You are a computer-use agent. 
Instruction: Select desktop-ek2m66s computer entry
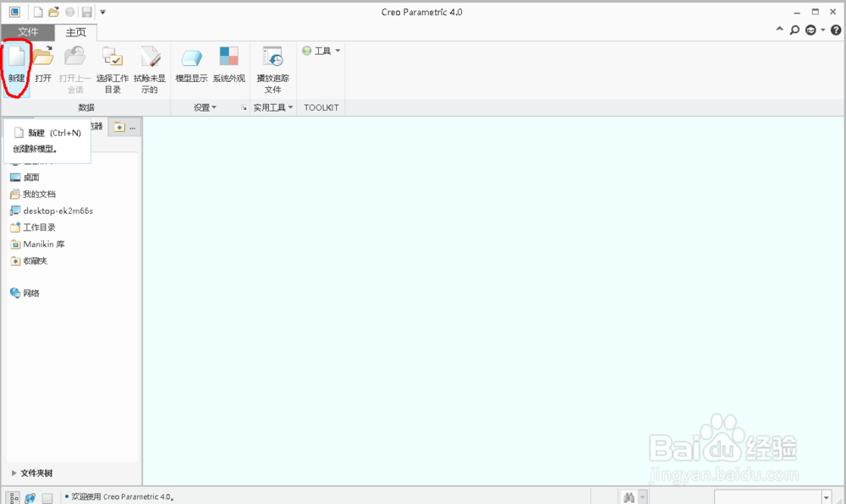pos(52,211)
